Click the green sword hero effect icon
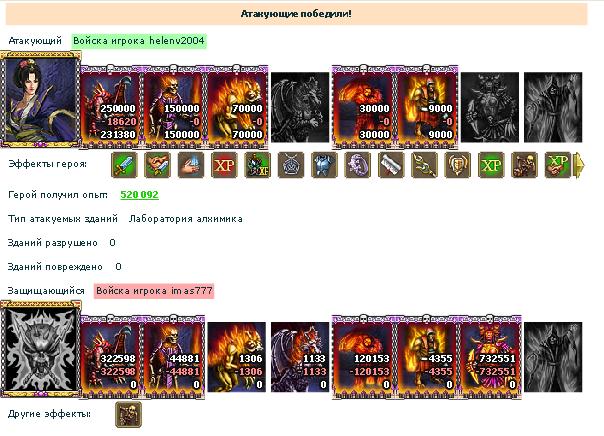 click(124, 165)
